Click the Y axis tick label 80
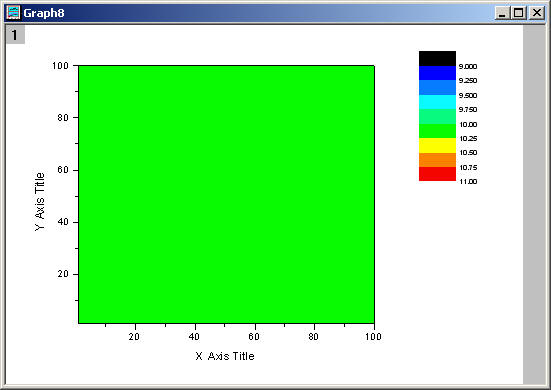This screenshot has height=390, width=551. (63, 117)
